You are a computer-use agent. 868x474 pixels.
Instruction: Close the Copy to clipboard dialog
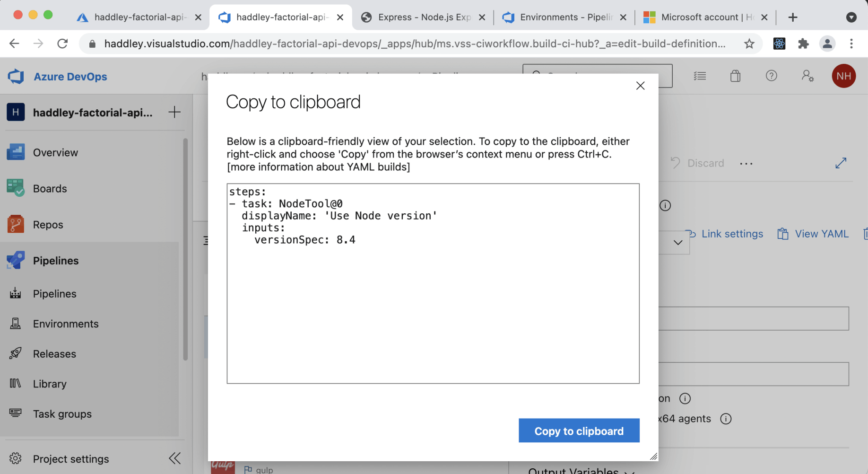point(641,86)
